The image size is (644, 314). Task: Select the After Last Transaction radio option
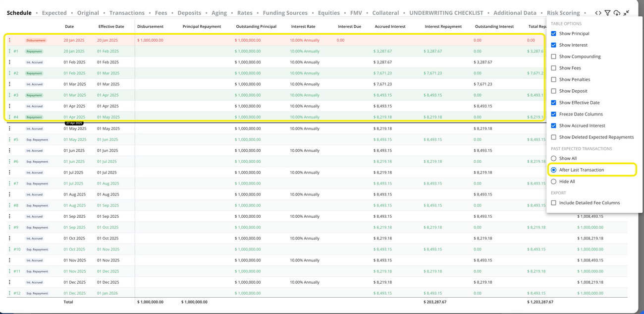pyautogui.click(x=554, y=170)
